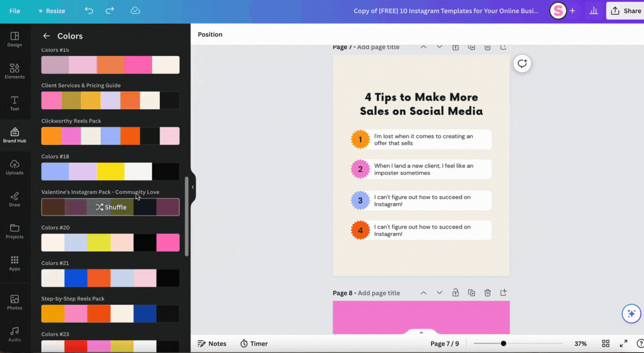This screenshot has height=353, width=644.
Task: Apply the Colors #20 palette
Action: click(111, 242)
